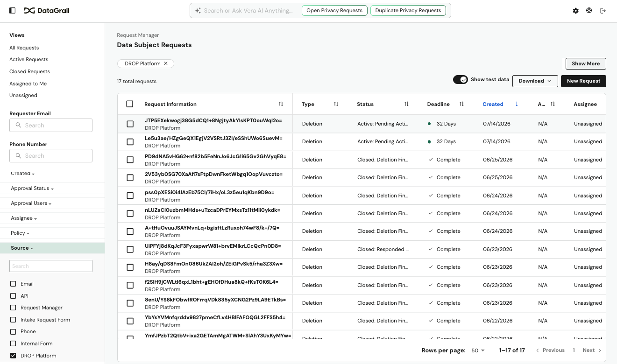The height and width of the screenshot is (364, 617).
Task: Expand the Policy filter section
Action: tap(20, 233)
